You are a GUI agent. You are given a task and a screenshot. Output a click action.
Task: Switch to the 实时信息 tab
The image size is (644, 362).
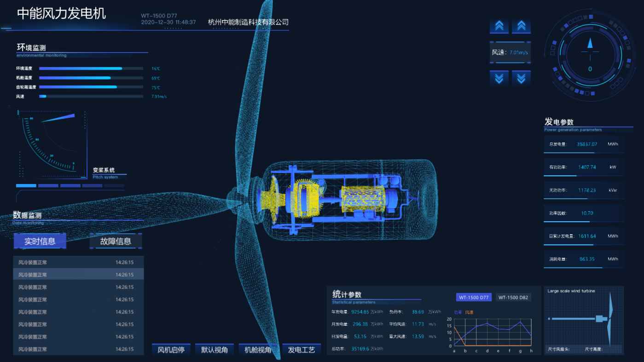(x=40, y=241)
